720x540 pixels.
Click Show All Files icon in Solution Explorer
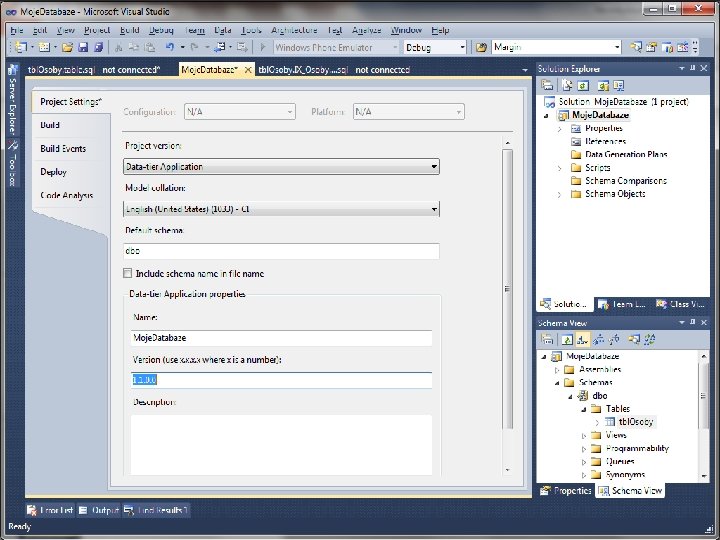[x=567, y=85]
